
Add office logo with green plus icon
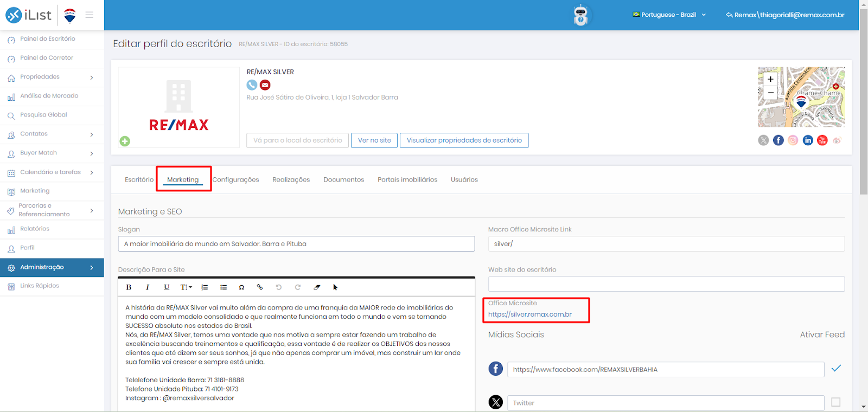pyautogui.click(x=125, y=141)
